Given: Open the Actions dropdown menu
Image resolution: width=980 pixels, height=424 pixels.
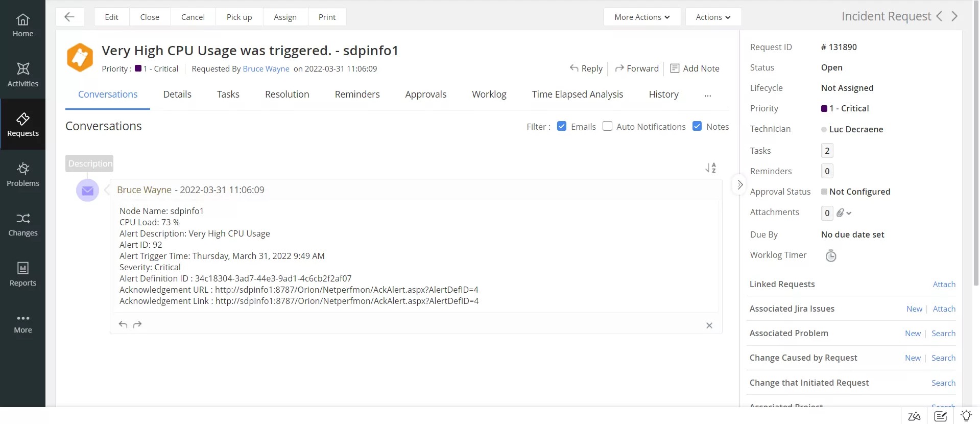Looking at the screenshot, I should coord(713,17).
